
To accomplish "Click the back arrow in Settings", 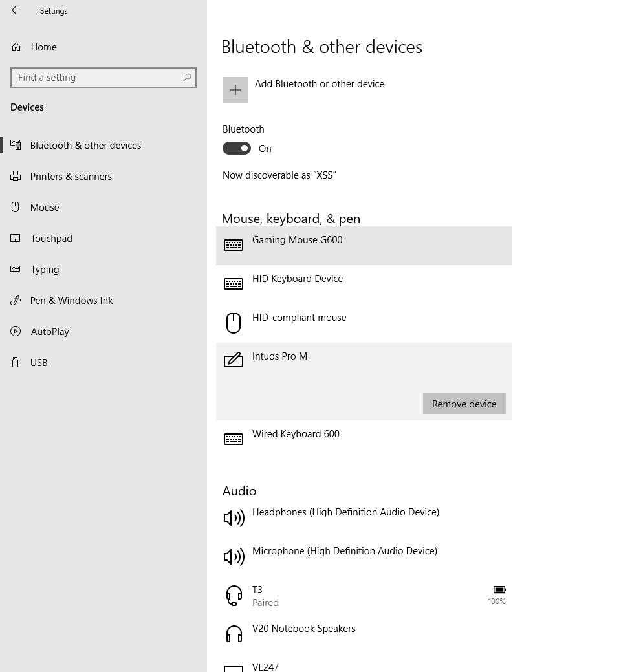I will click(16, 10).
